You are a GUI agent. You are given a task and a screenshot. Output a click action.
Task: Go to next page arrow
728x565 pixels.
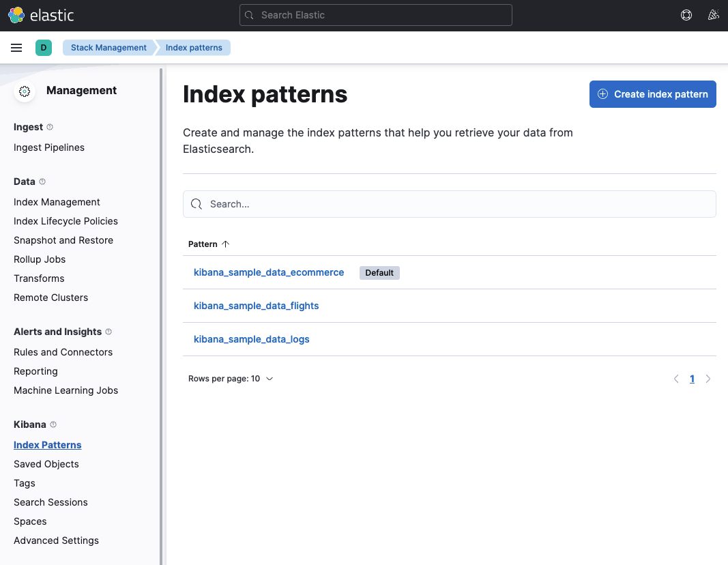click(x=708, y=379)
